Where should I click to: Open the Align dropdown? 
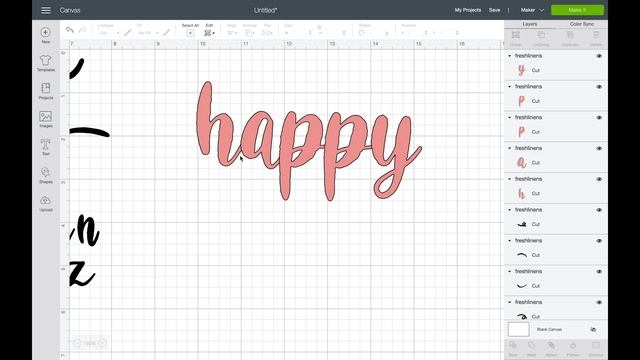[x=232, y=33]
